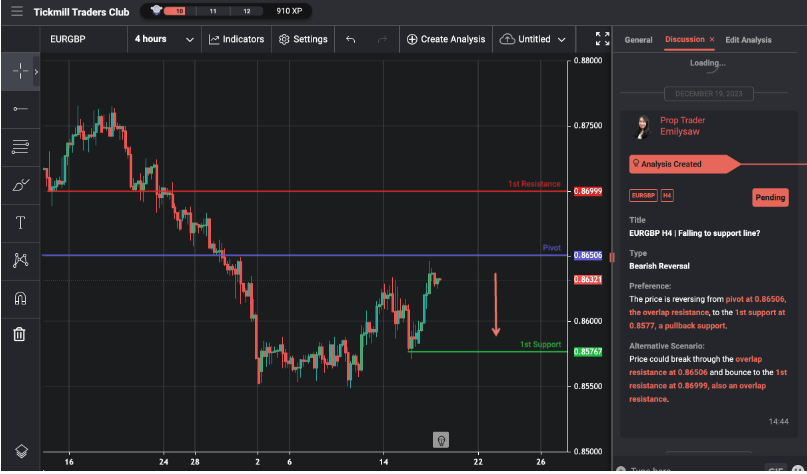Switch to the Edit Analysis tab
The image size is (807, 474).
click(x=748, y=40)
